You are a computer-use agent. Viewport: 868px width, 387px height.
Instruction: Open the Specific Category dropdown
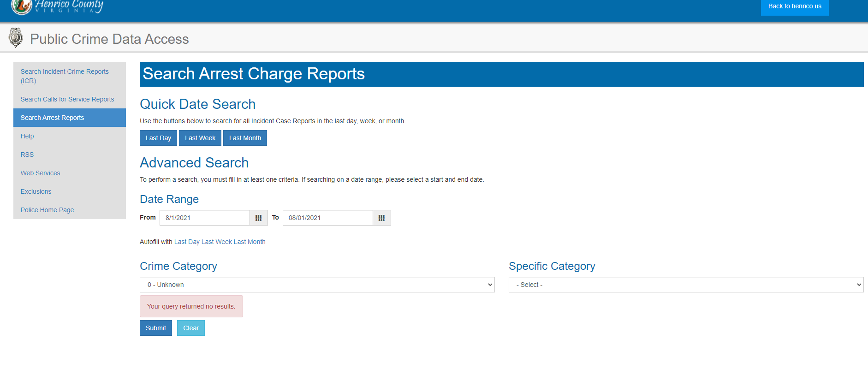pos(686,285)
